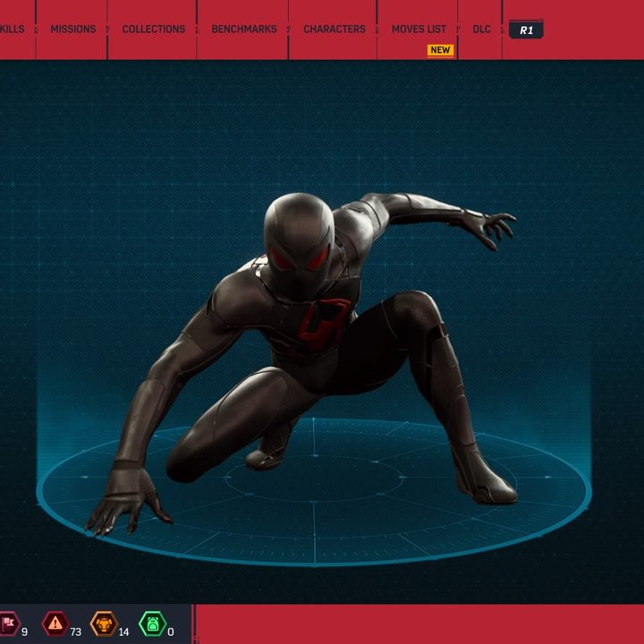This screenshot has height=644, width=644.
Task: Click the token count 73
Action: click(76, 631)
